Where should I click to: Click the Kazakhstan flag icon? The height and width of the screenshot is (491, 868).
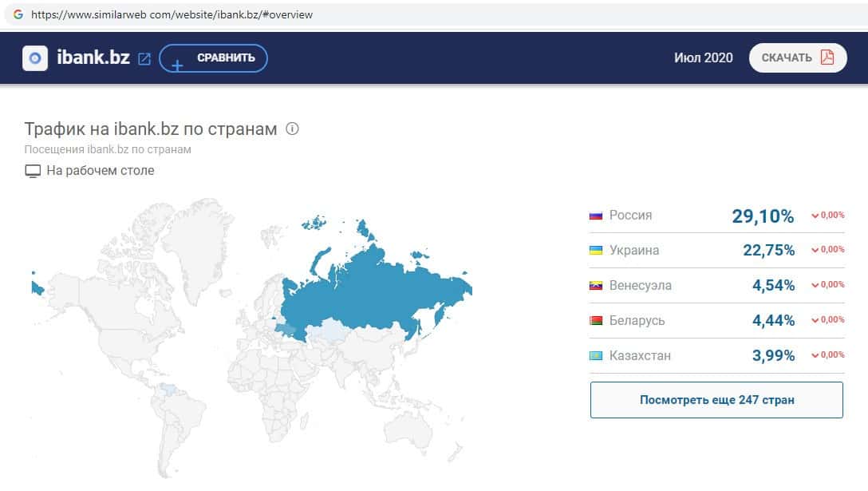pos(596,356)
